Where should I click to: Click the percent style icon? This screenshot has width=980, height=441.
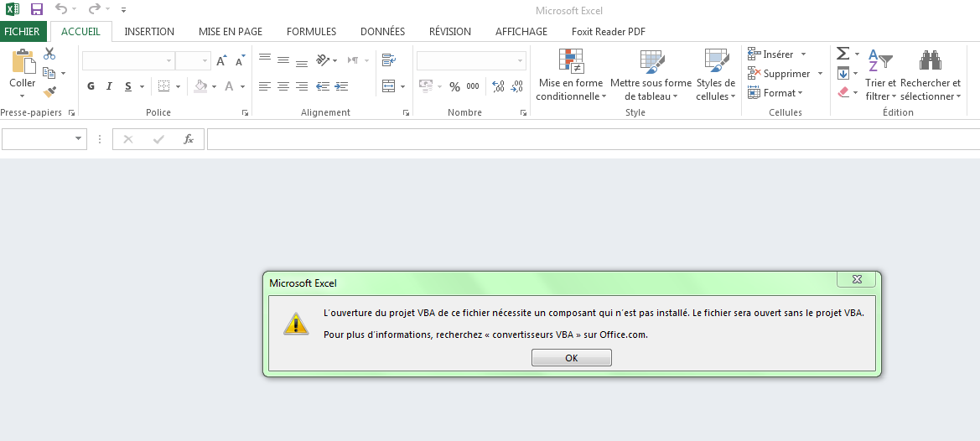click(454, 87)
